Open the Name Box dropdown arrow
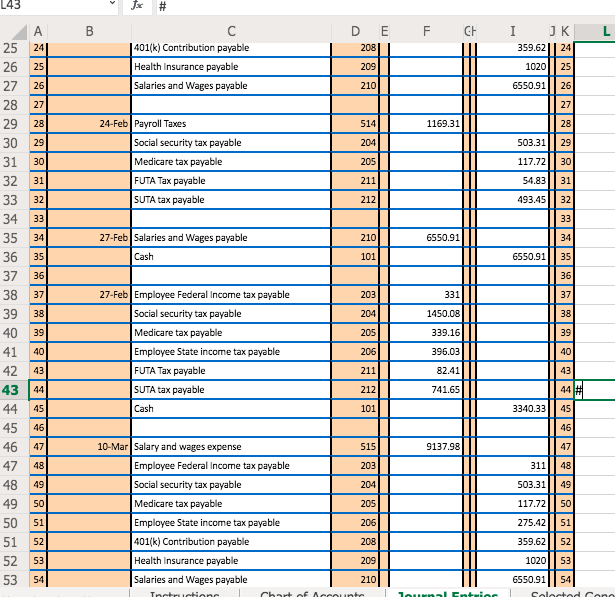The height and width of the screenshot is (597, 615). tap(112, 4)
